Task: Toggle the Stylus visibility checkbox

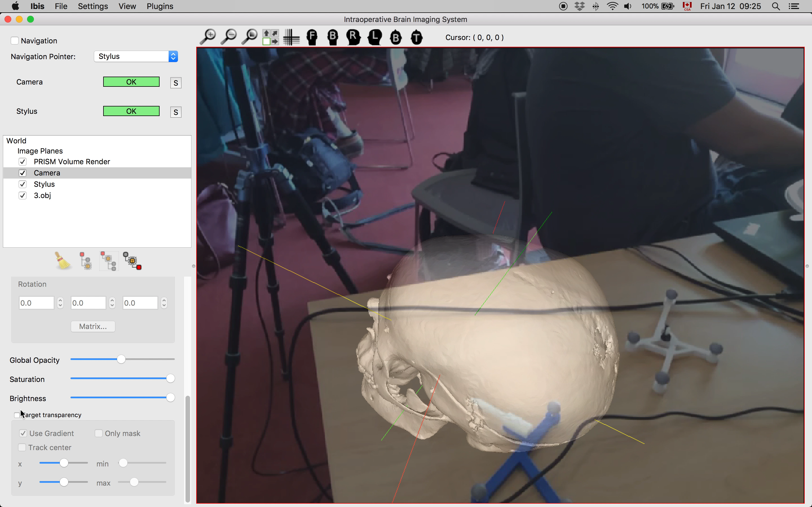Action: 23,184
